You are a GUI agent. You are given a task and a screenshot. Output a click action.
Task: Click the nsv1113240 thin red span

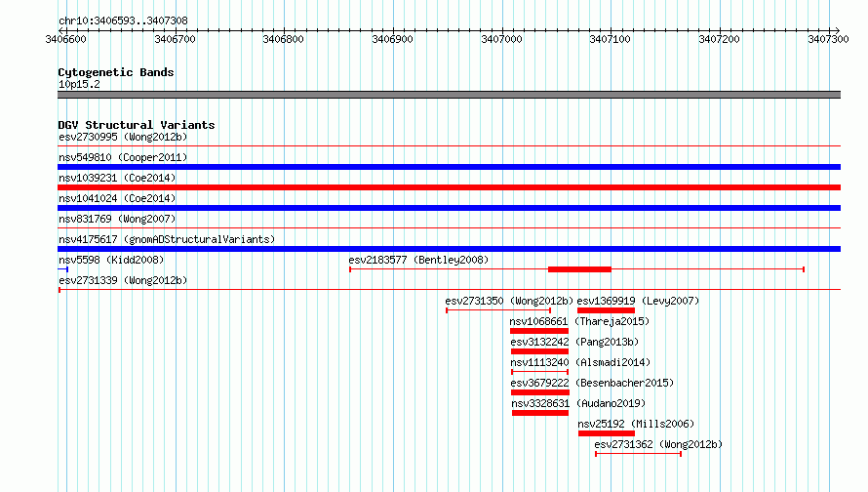[539, 372]
